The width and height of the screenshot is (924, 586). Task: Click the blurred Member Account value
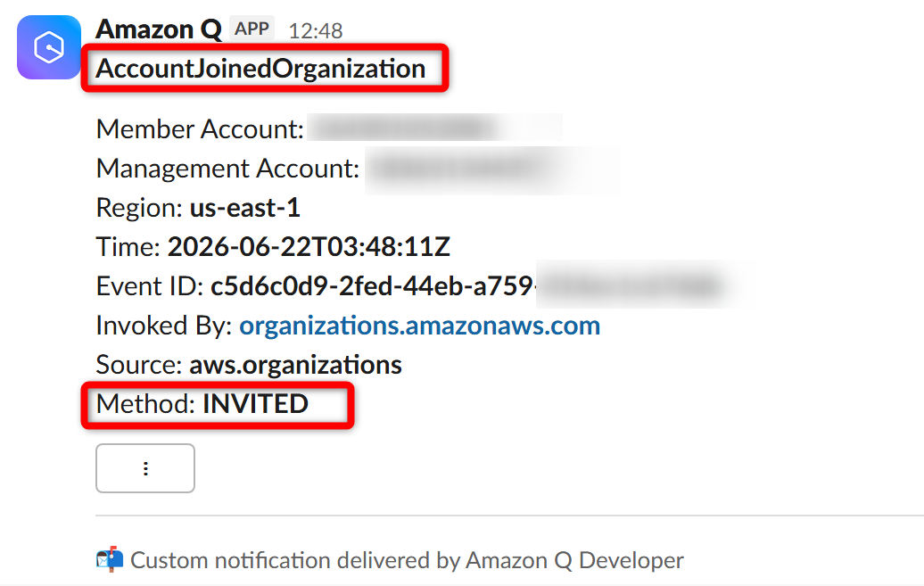[435, 128]
